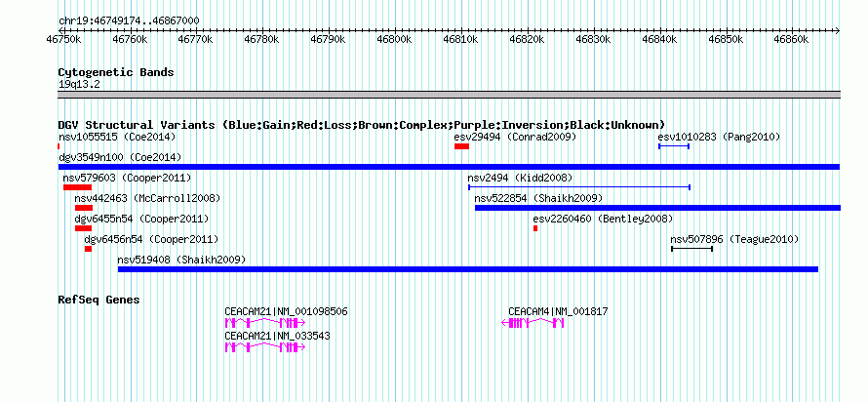Open the nsv442463 (McCarroll2008) label

pyautogui.click(x=147, y=198)
